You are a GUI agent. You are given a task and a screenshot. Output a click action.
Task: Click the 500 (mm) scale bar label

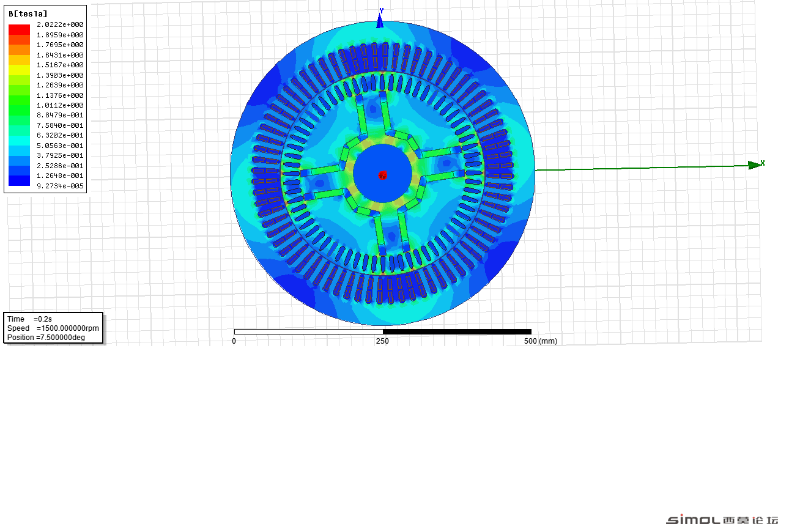(541, 341)
